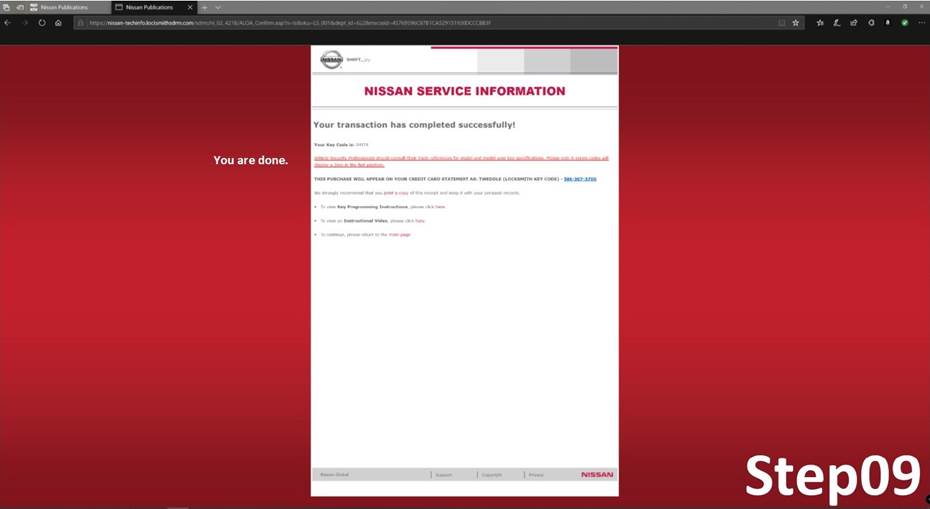Click the circular extension icon in the toolbar
Screen dimensions: 930x509
pos(871,23)
